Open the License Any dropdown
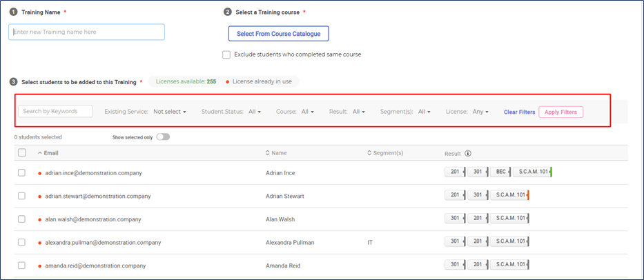The height and width of the screenshot is (280, 644). point(480,112)
